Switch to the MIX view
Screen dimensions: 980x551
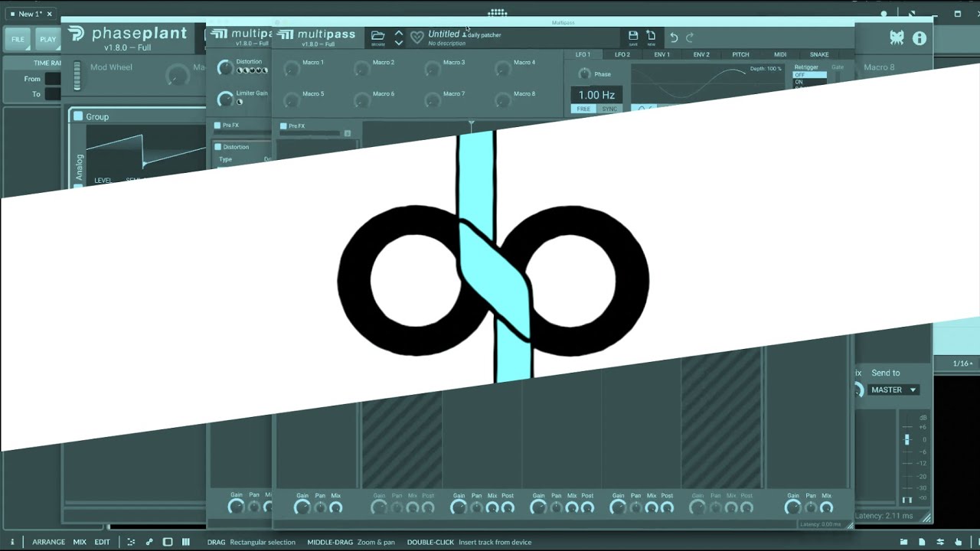pos(80,542)
